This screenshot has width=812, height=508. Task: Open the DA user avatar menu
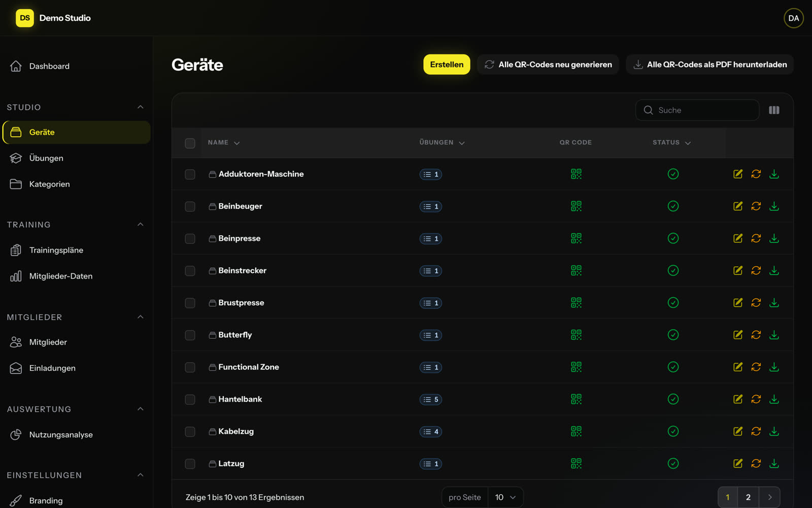(793, 18)
